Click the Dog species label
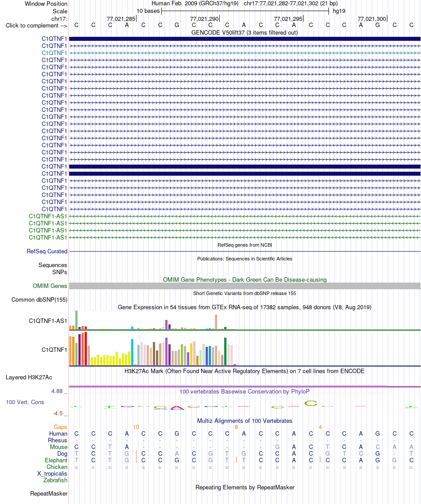Viewport: 421px width, 504px height. click(62, 454)
